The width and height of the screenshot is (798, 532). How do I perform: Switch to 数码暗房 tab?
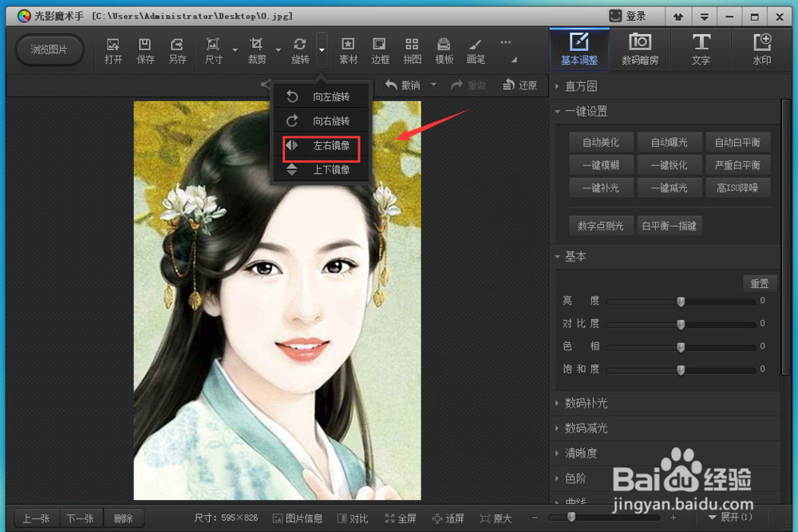pyautogui.click(x=640, y=49)
